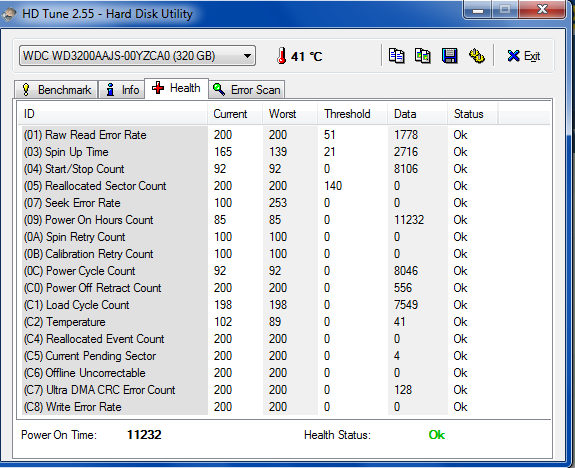Select the (0A) Spin Retry Count row
This screenshot has width=575, height=468.
pos(284,237)
